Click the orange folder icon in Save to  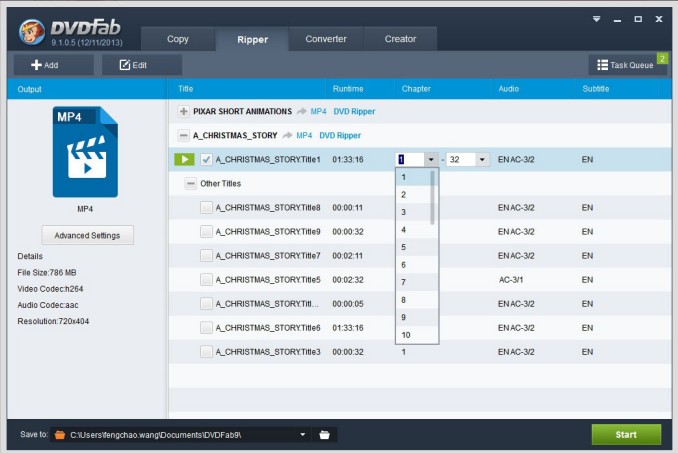click(x=60, y=435)
